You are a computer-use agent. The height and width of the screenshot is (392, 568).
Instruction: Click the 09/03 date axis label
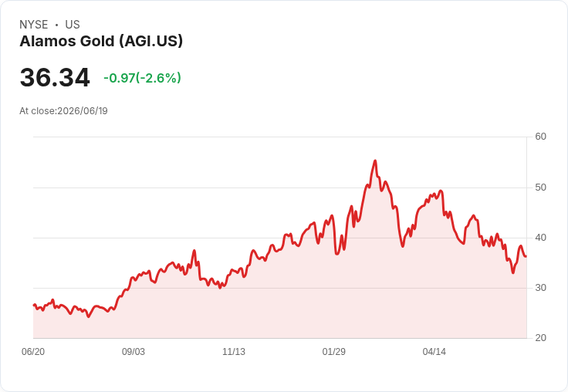click(134, 352)
